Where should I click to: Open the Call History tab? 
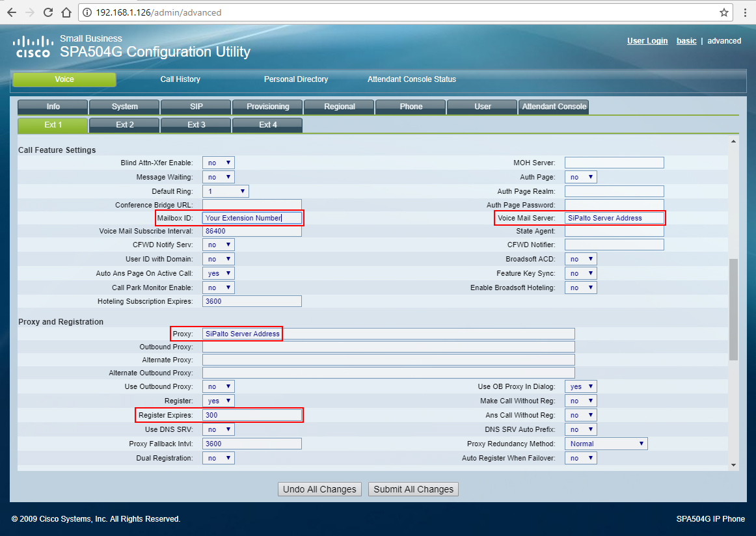click(x=180, y=79)
